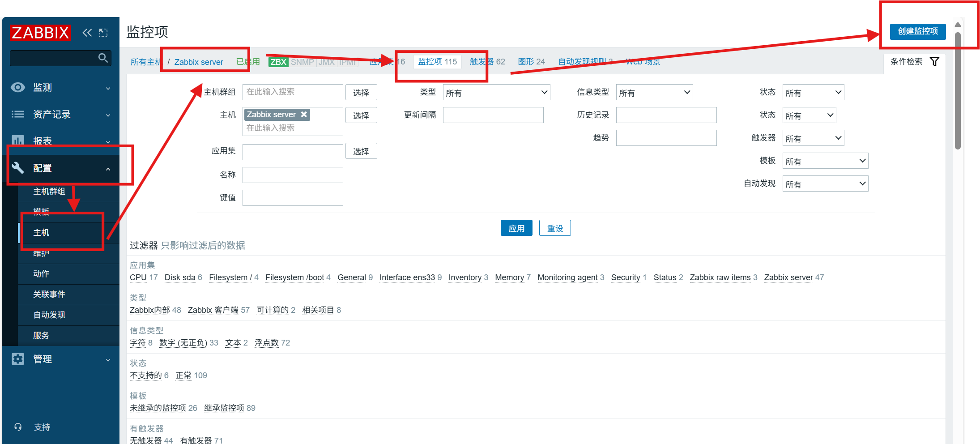Switch to 图形 24 tab
980x444 pixels.
click(x=531, y=62)
